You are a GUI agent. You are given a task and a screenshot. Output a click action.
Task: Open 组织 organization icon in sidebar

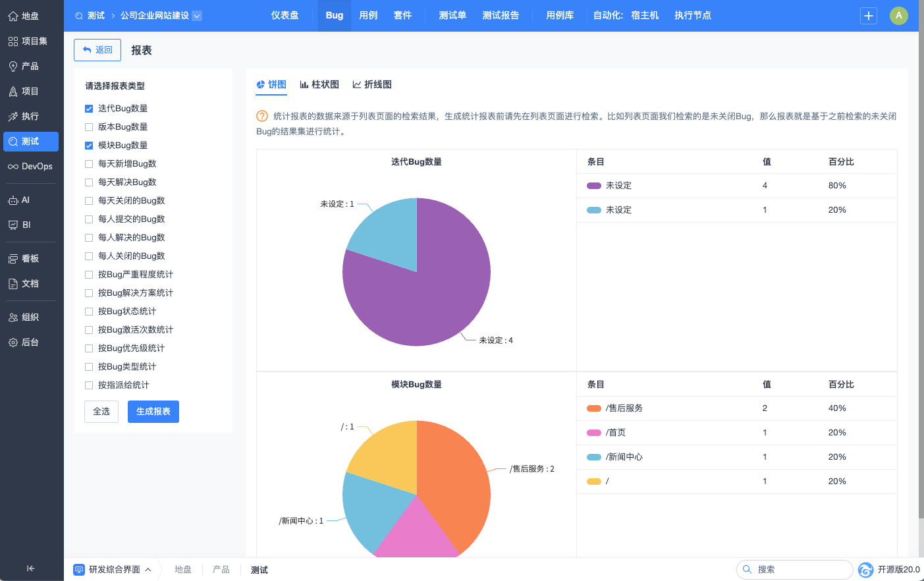pos(13,317)
